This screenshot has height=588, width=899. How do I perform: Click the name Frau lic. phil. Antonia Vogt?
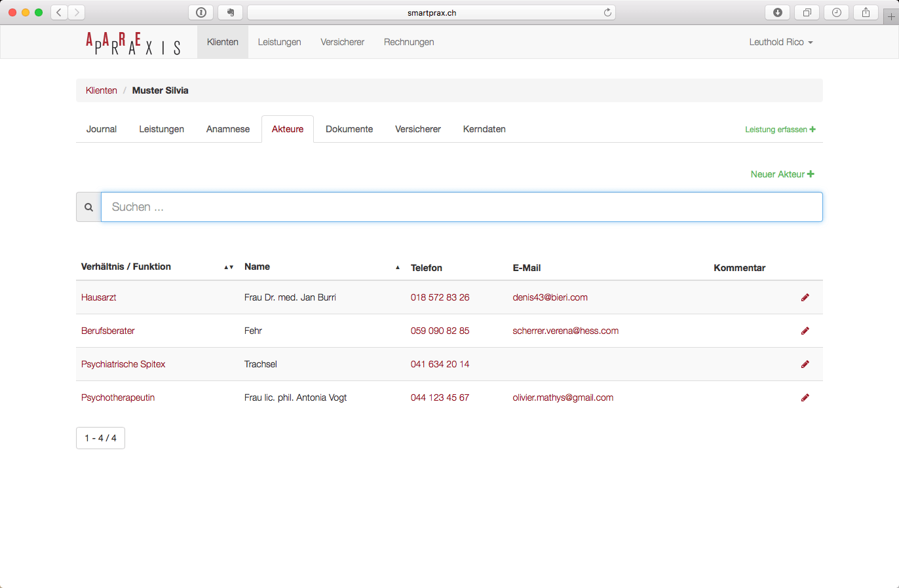pos(296,397)
